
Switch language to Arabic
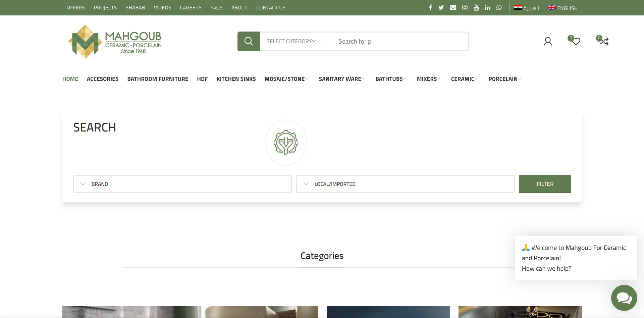click(x=527, y=8)
